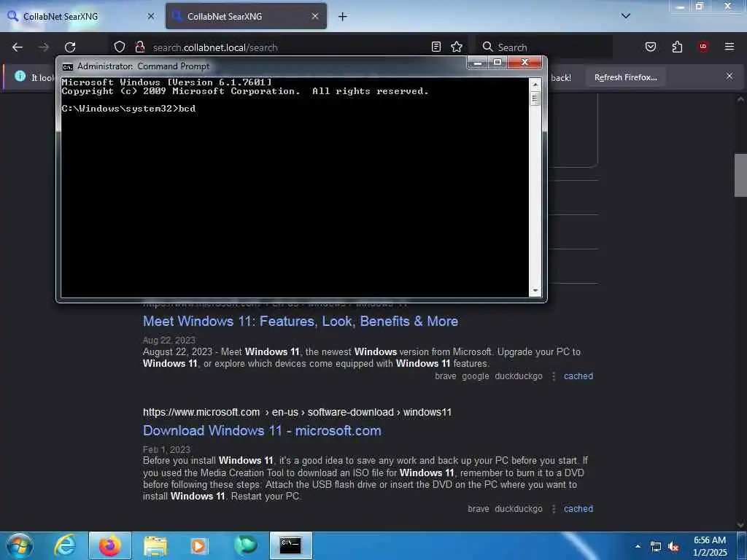The image size is (747, 560).
Task: Click Command Prompt title bar system icon
Action: tap(68, 66)
